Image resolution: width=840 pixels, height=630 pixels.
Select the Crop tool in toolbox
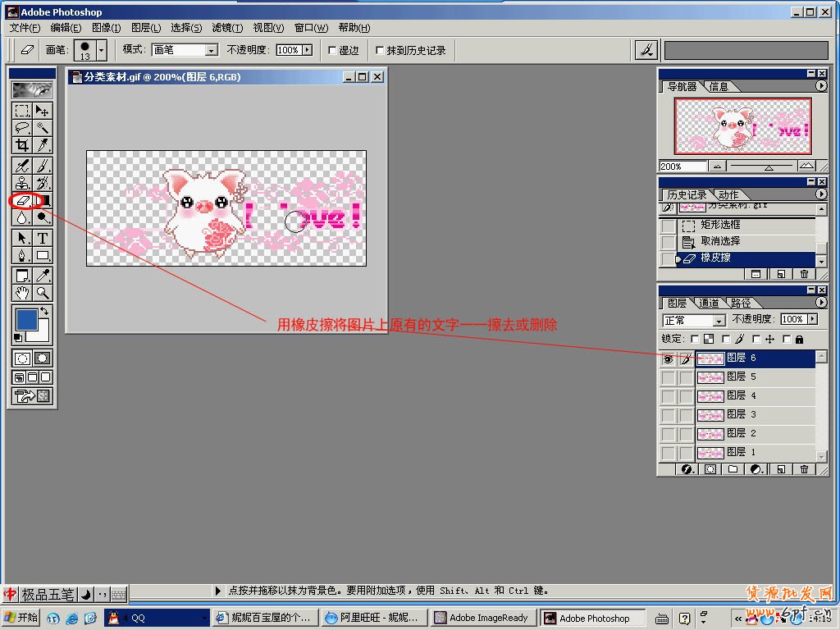22,145
